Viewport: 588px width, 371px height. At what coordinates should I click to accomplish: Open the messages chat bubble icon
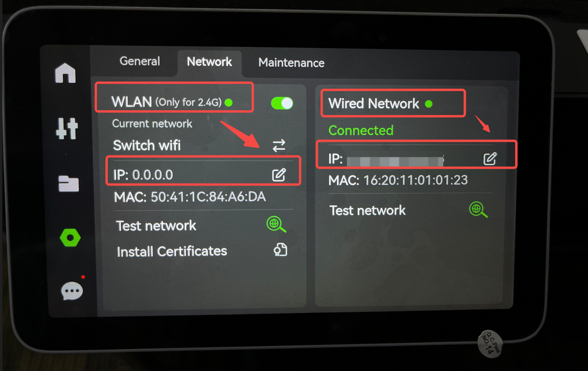(72, 290)
